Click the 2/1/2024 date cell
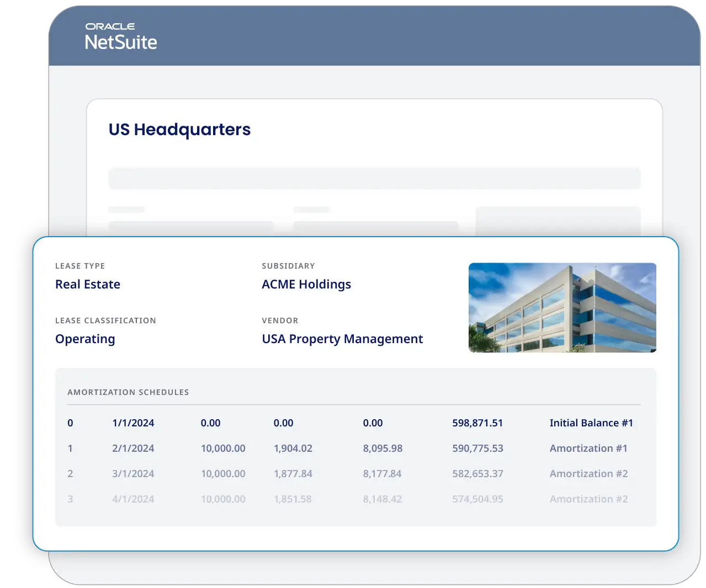706x588 pixels. [x=132, y=448]
